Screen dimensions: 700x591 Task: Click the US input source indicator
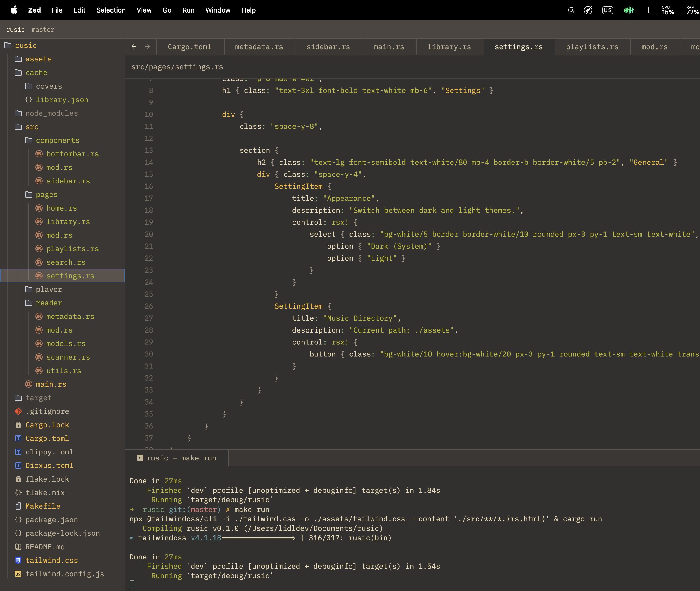coord(607,10)
